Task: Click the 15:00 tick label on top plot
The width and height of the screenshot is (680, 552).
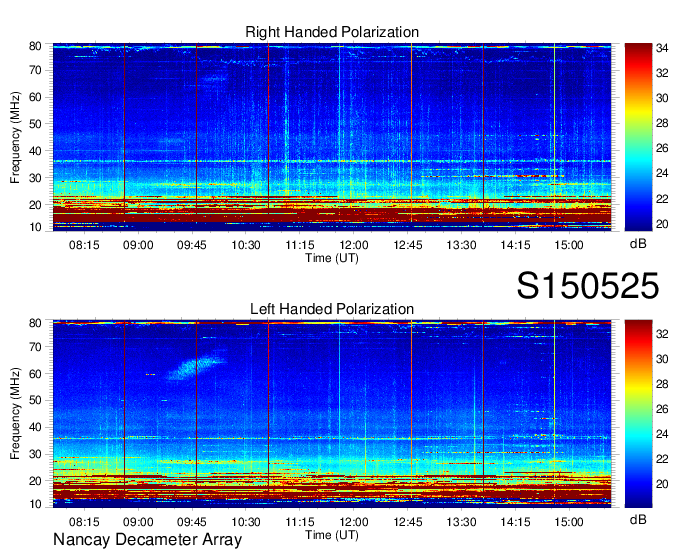Action: (569, 245)
